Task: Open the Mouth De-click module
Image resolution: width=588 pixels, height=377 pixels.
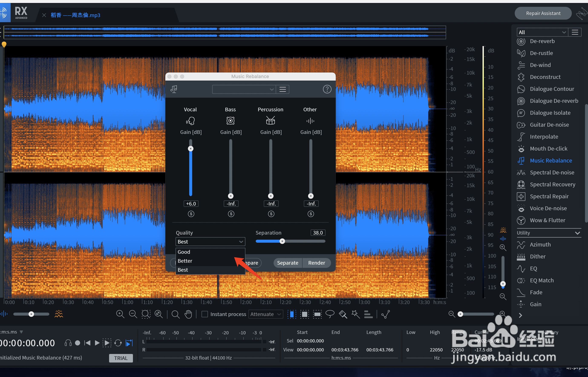Action: click(x=548, y=149)
